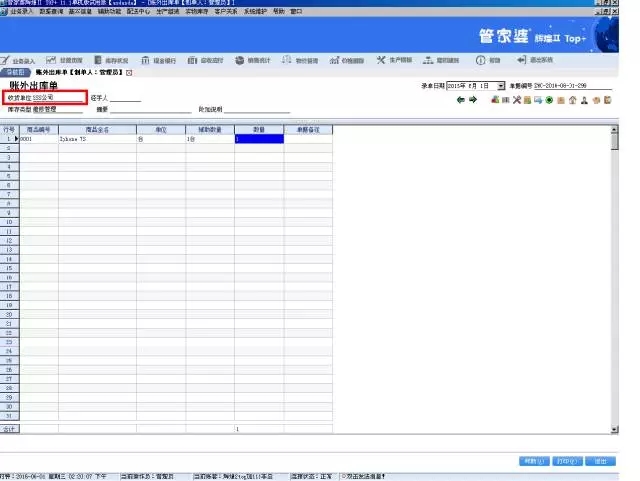The width and height of the screenshot is (640, 481).
Task: Click the 单据编号 field
Action: point(573,85)
